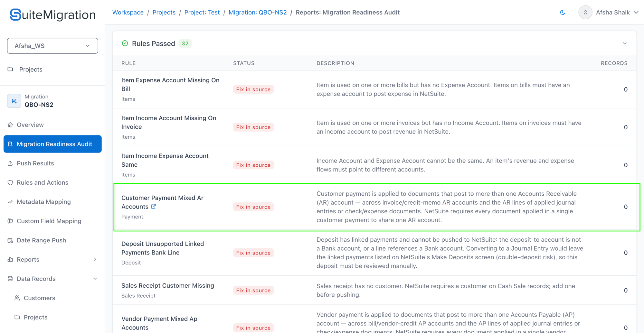Click Fix in source badge for Item Expense Account
644x333 pixels.
(x=253, y=89)
